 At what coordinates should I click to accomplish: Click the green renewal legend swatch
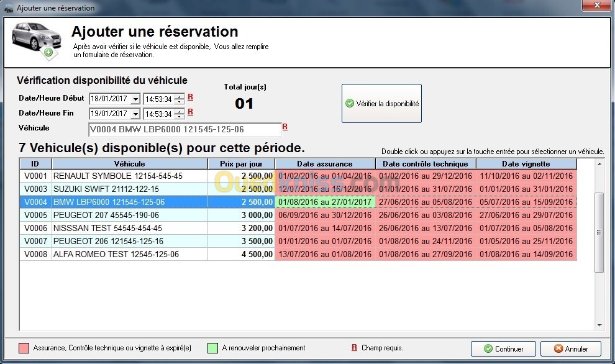tap(212, 348)
